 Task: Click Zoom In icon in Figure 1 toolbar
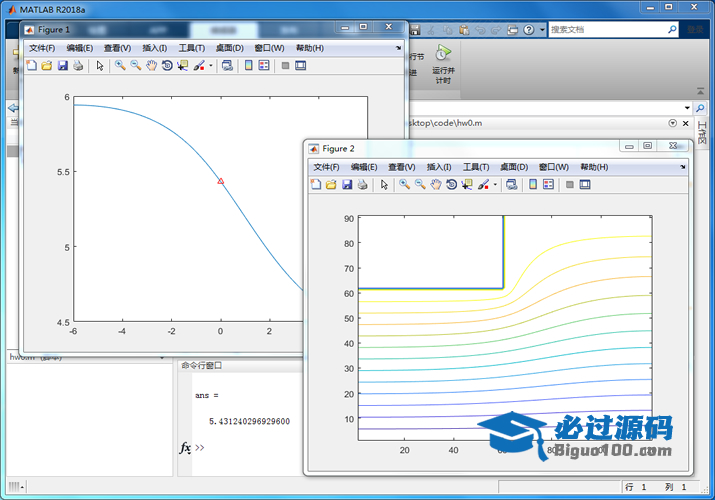(120, 66)
